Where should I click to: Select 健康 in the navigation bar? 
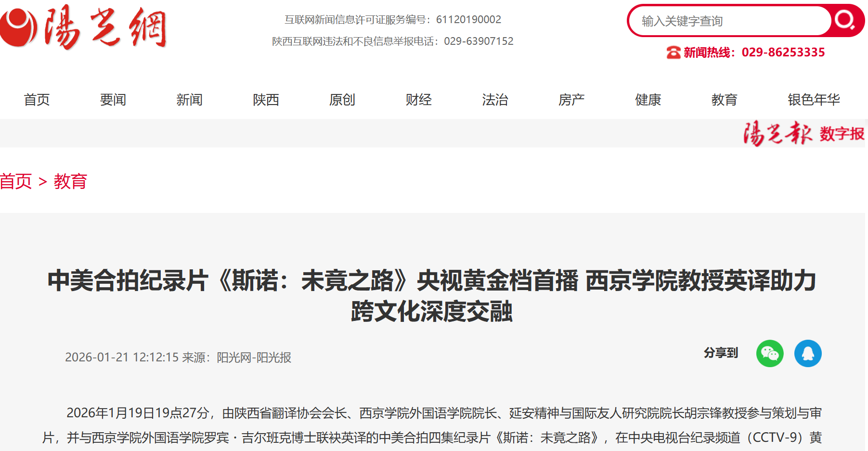click(648, 100)
